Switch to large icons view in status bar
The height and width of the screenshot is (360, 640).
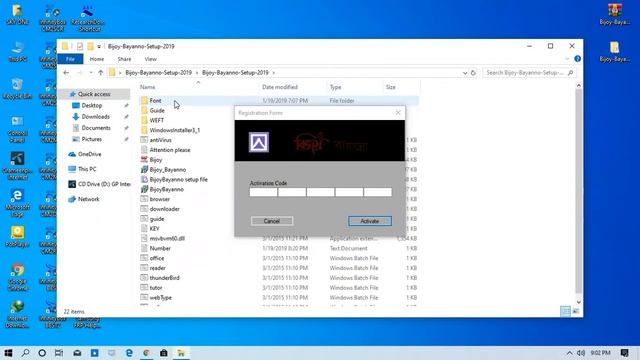[576, 311]
